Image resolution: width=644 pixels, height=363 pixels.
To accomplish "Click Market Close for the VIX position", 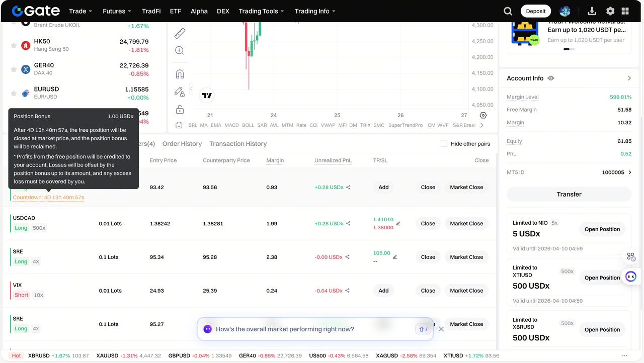I will (x=466, y=291).
